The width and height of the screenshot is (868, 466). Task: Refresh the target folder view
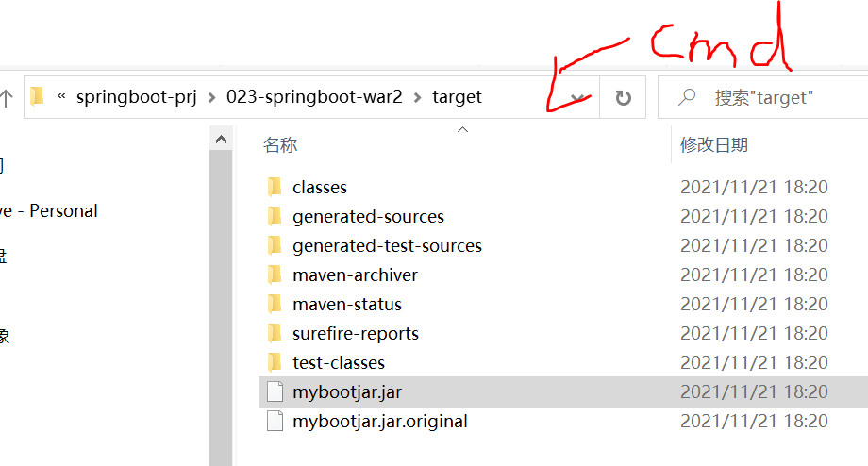(x=624, y=97)
